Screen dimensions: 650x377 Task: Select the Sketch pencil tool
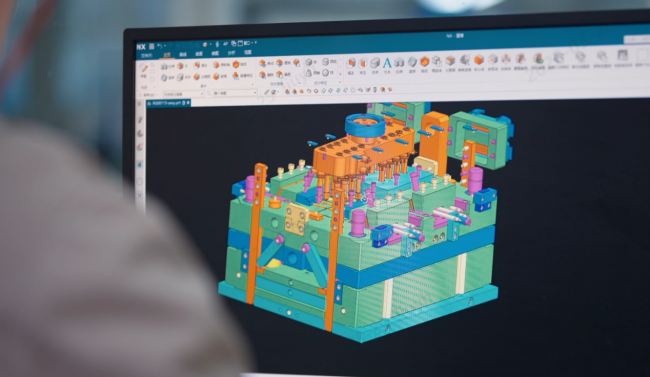pyautogui.click(x=143, y=68)
